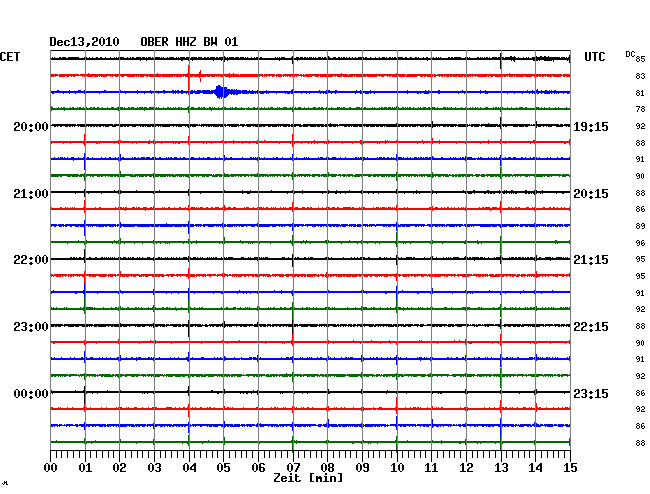This screenshot has height=494, width=650.
Task: Click the 21:15 UTC time label
Action: (591, 260)
